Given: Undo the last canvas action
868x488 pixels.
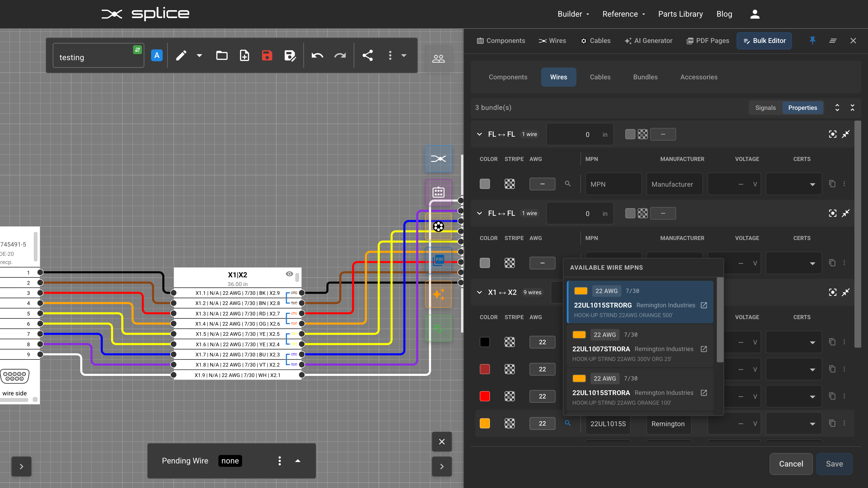Looking at the screenshot, I should click(317, 56).
